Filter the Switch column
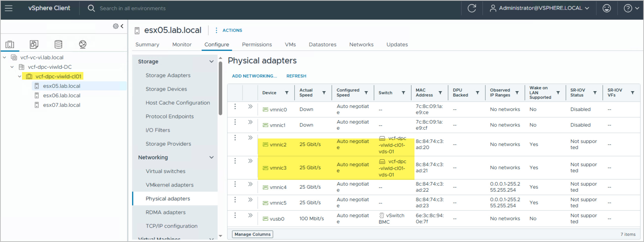This screenshot has width=644, height=242. 403,93
